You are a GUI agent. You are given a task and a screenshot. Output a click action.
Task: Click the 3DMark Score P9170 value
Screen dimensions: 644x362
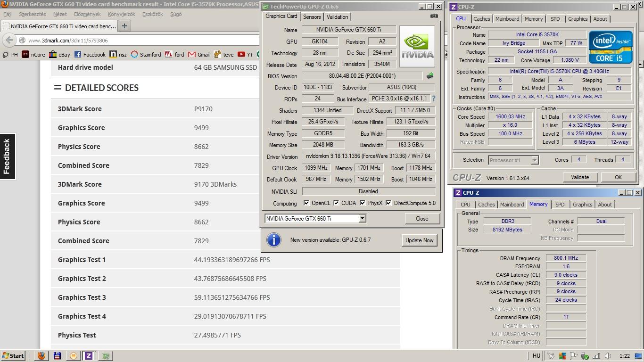coord(203,109)
